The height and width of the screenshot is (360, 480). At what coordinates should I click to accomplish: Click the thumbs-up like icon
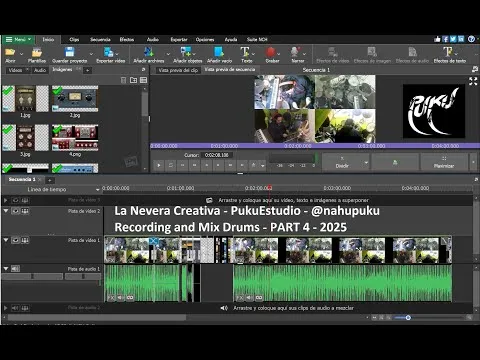437,39
